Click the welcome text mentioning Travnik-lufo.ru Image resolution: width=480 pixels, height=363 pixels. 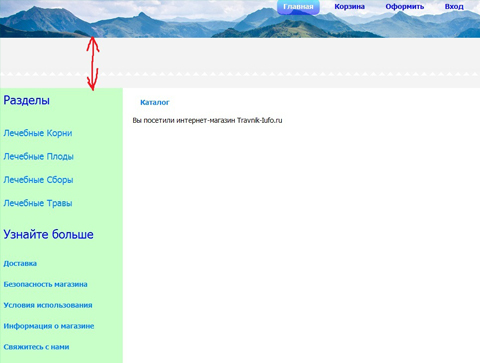pos(207,120)
